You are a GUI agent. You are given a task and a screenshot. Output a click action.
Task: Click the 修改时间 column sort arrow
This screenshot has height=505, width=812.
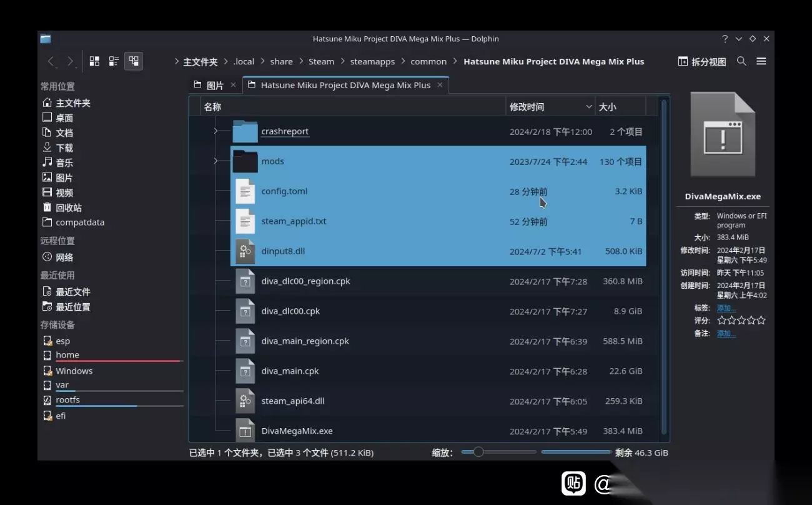[588, 107]
